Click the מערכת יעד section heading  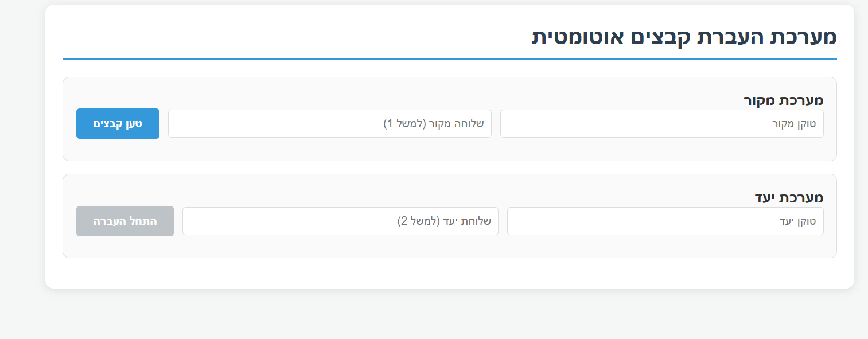click(x=789, y=198)
